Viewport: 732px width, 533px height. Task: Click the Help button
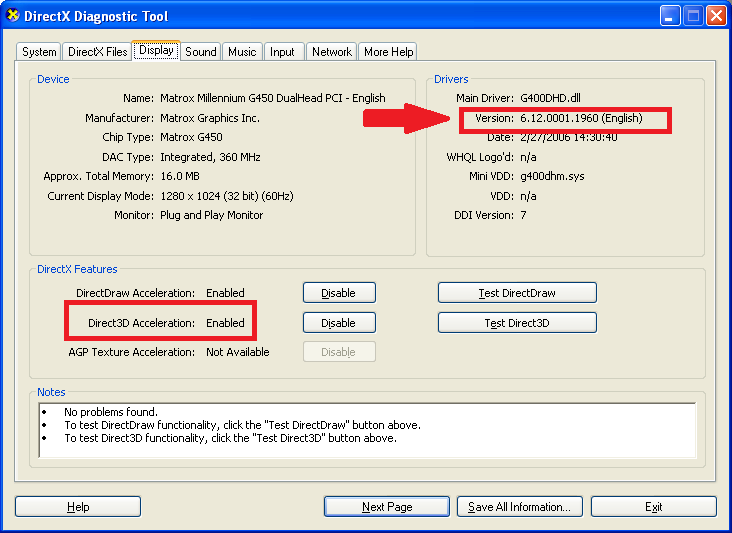point(78,507)
